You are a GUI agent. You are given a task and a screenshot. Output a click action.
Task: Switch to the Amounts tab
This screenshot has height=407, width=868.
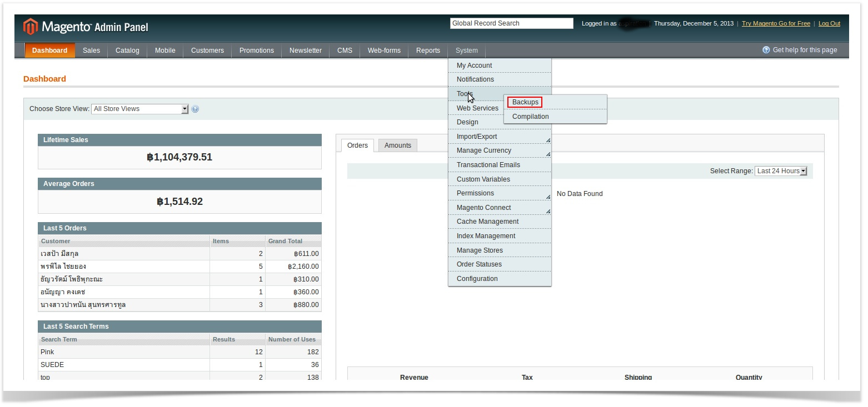[397, 145]
